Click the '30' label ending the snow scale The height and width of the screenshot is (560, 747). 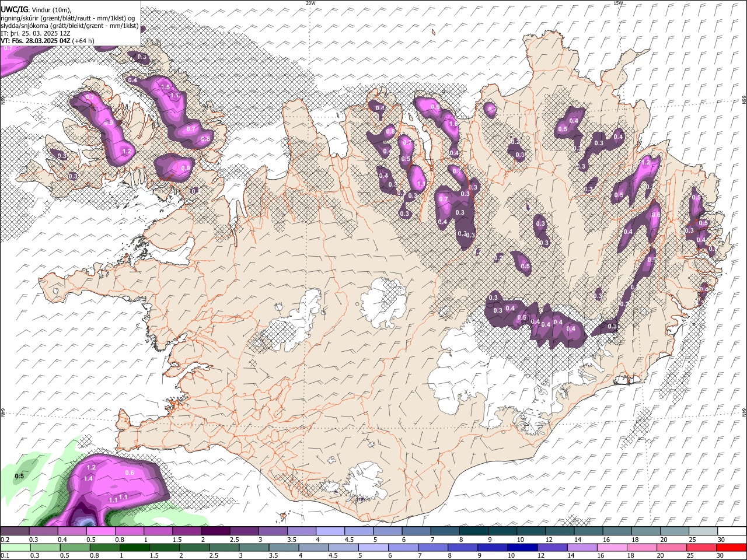(721, 540)
